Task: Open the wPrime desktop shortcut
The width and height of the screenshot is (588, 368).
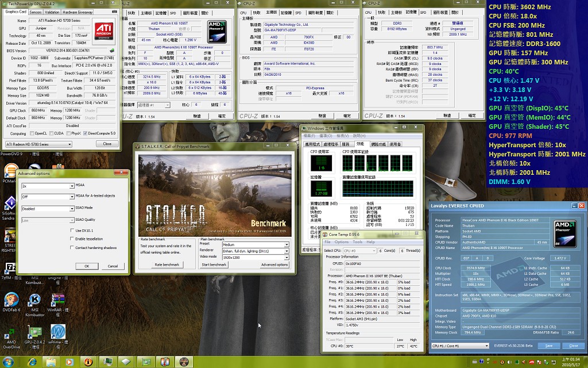Action: coord(58,335)
